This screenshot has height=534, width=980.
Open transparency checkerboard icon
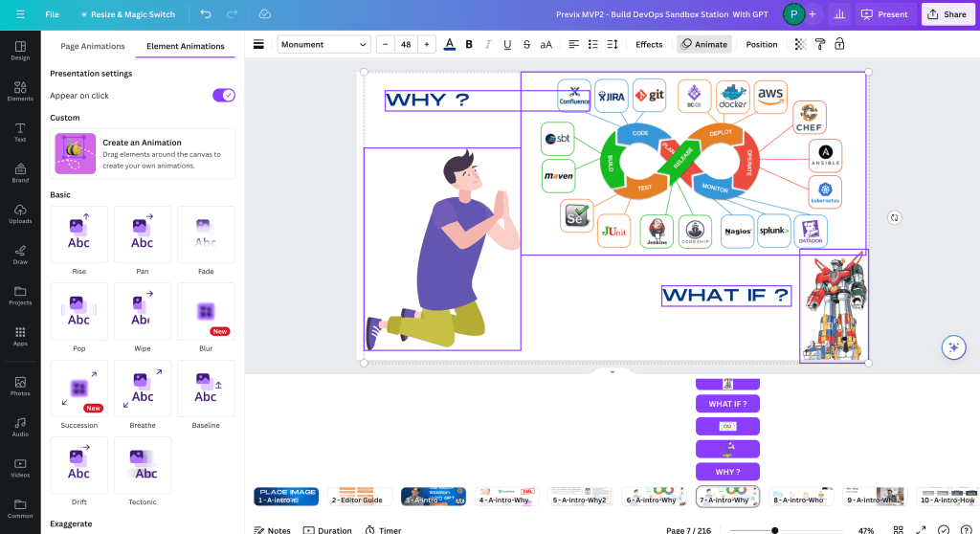point(800,44)
